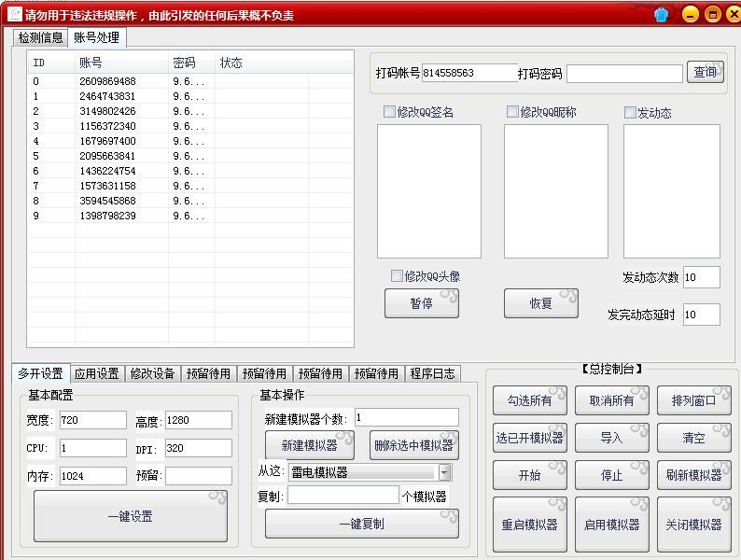Viewport: 741px width, 560px height.
Task: Select account row 2095663841
Action: click(190, 156)
